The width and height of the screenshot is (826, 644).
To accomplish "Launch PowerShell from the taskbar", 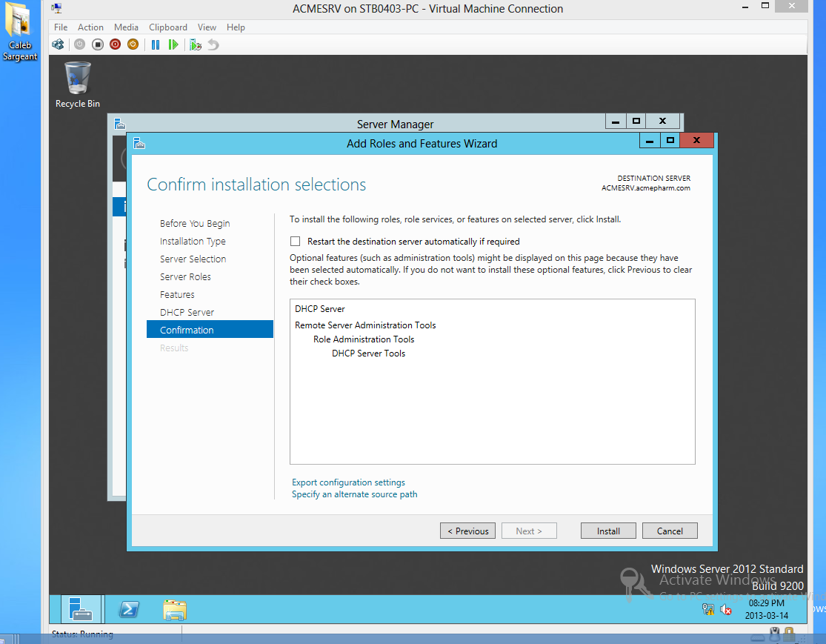I will [129, 610].
